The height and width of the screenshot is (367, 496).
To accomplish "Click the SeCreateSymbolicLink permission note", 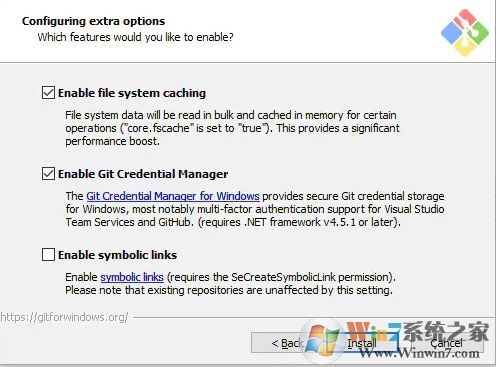I will [281, 277].
